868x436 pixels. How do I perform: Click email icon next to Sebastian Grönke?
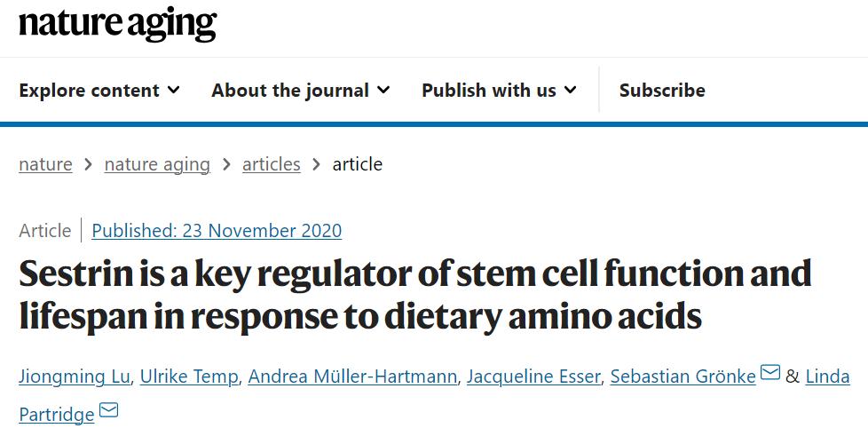pyautogui.click(x=769, y=373)
